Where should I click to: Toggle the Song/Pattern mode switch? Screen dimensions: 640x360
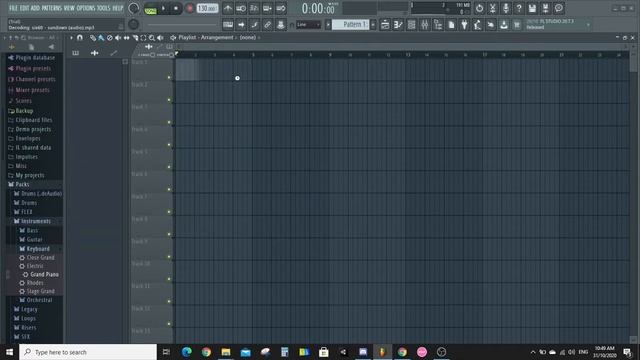(150, 9)
